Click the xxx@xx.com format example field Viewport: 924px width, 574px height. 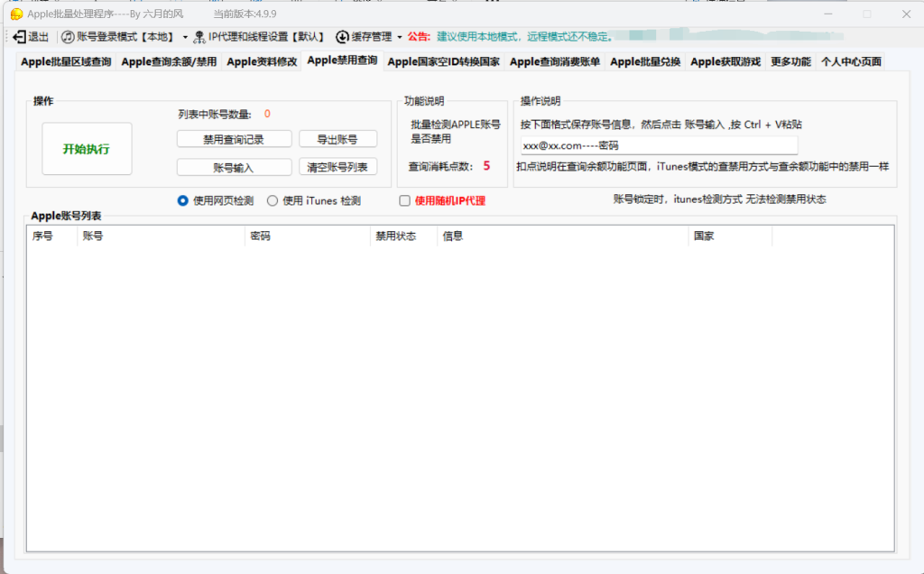659,145
